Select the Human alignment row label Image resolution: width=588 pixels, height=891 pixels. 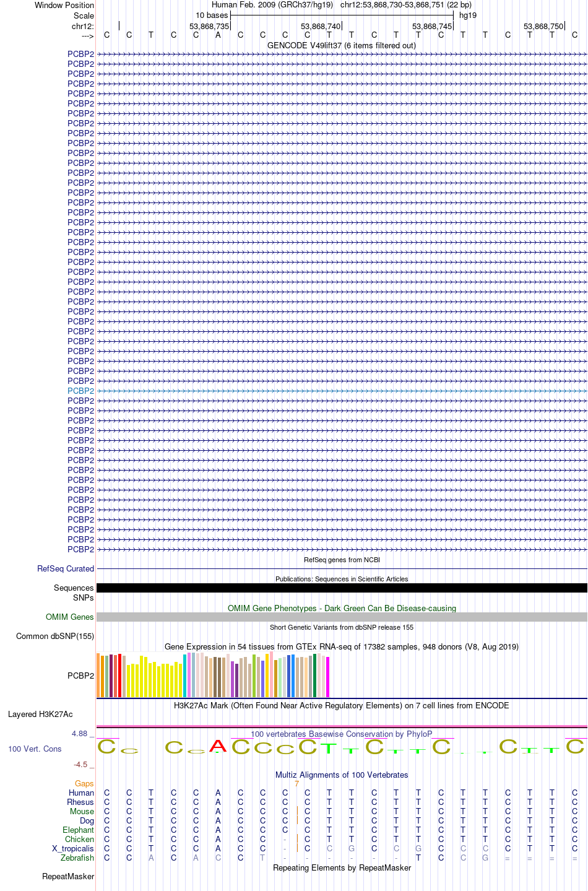click(82, 793)
